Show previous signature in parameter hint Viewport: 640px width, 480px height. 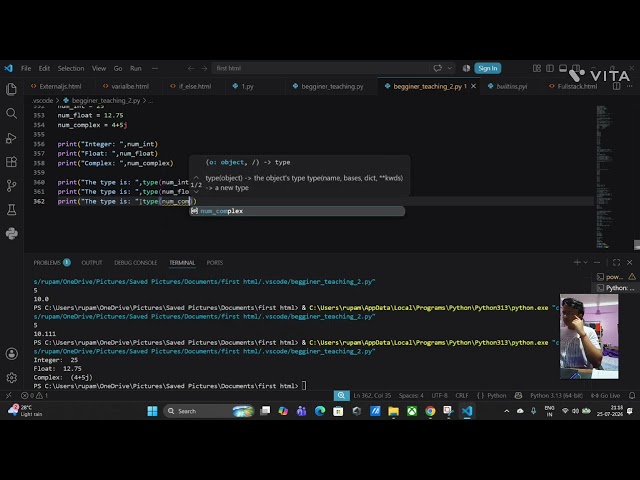[x=196, y=177]
